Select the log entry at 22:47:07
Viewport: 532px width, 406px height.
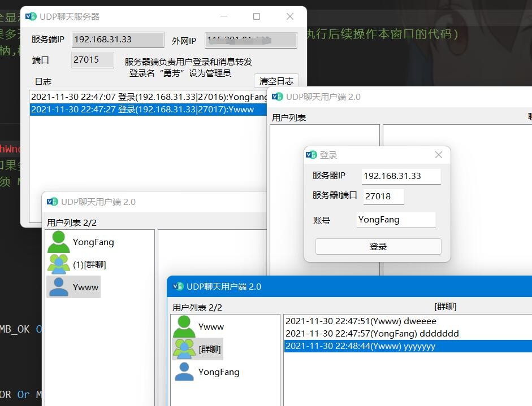147,97
